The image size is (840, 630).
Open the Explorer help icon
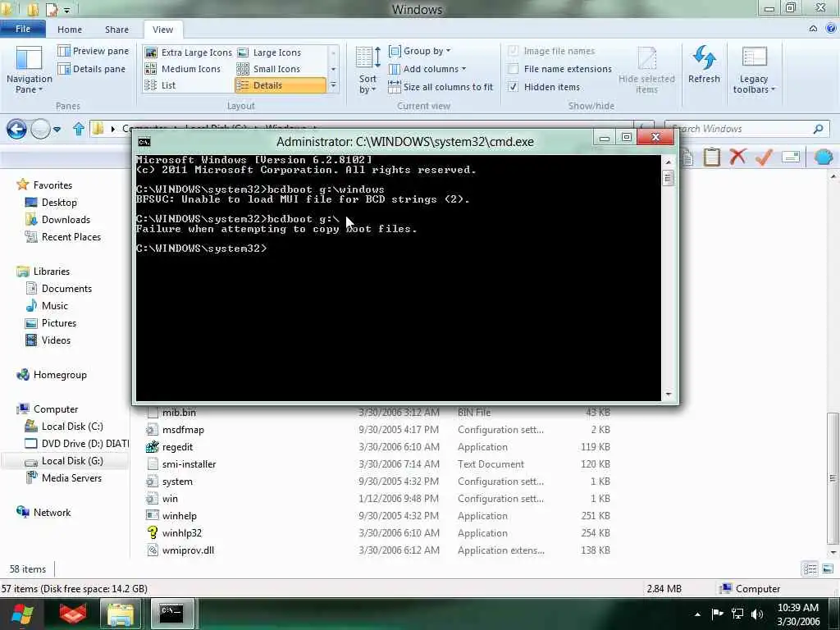click(x=831, y=29)
